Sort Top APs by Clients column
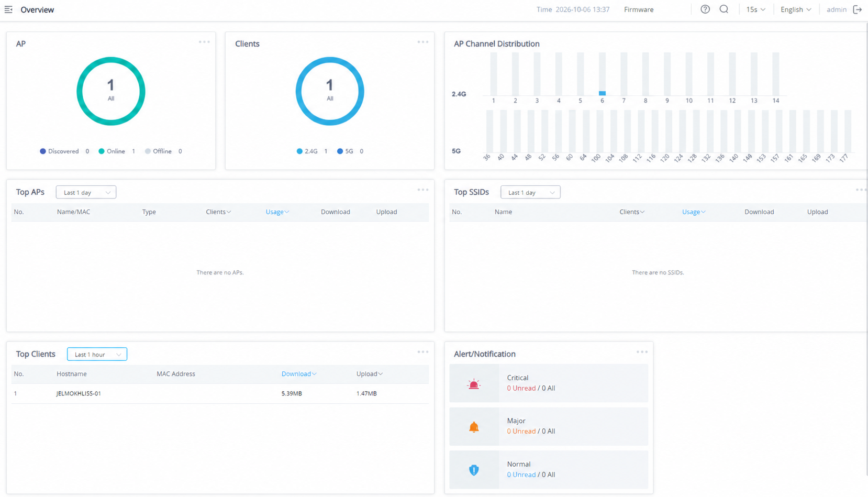The width and height of the screenshot is (868, 497). pos(218,212)
